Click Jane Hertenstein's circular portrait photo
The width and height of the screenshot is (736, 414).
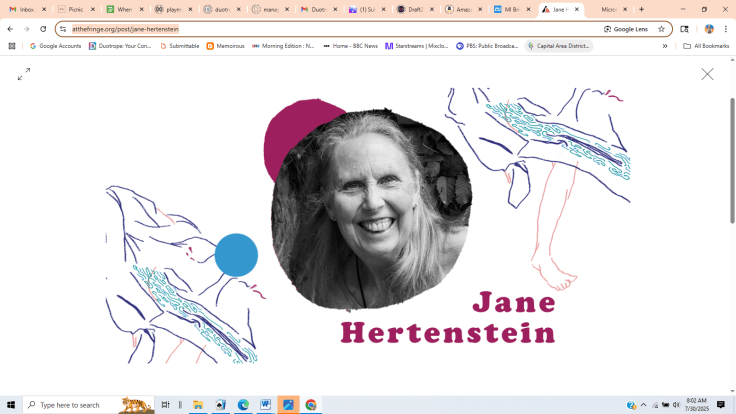pyautogui.click(x=370, y=210)
